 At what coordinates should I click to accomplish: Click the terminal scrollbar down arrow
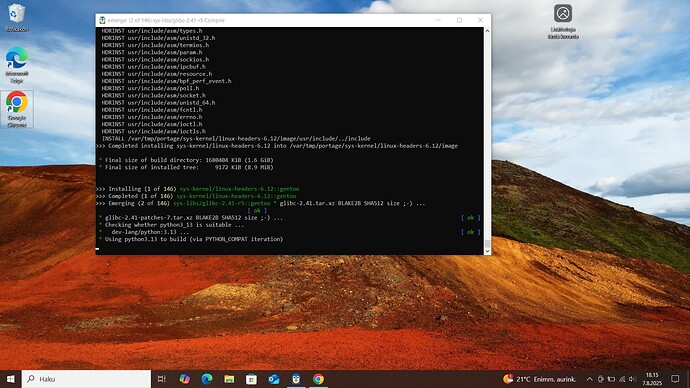point(487,251)
